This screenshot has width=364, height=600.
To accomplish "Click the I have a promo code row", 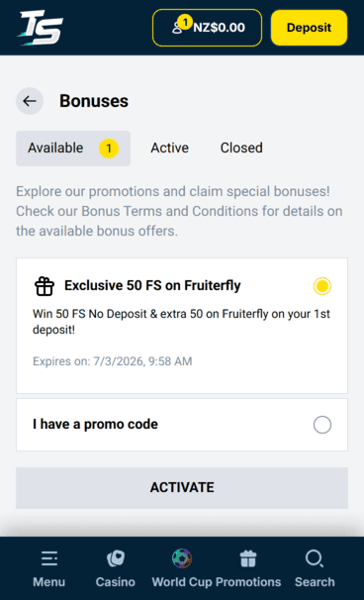I will [182, 425].
